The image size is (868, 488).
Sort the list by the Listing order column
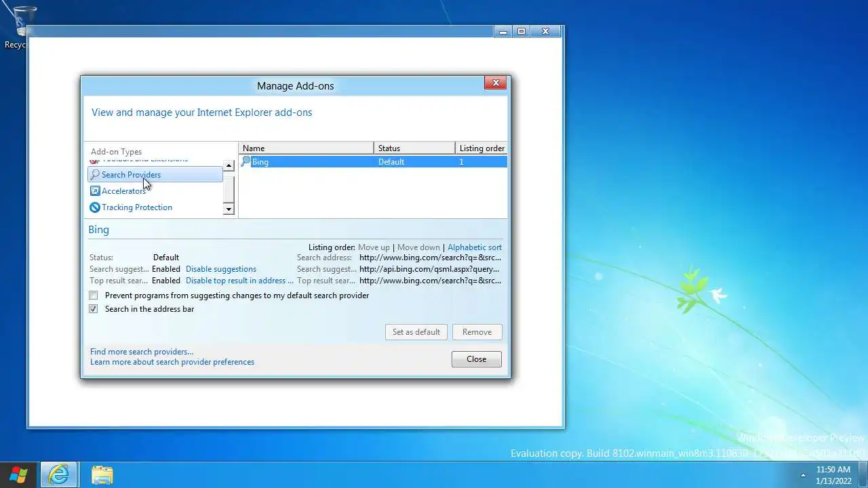click(x=481, y=148)
